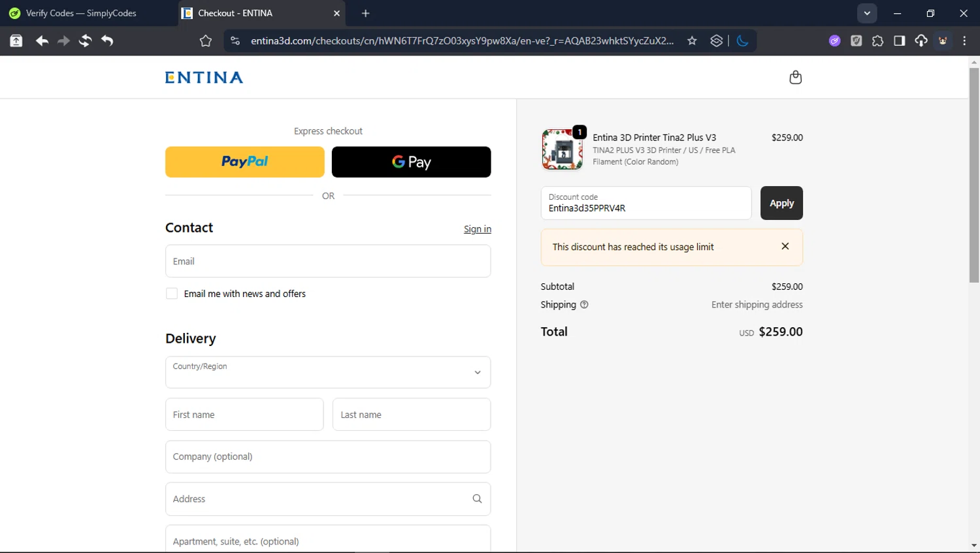980x553 pixels.
Task: Click the Tina2 Plus V3 product thumbnail
Action: pos(562,150)
